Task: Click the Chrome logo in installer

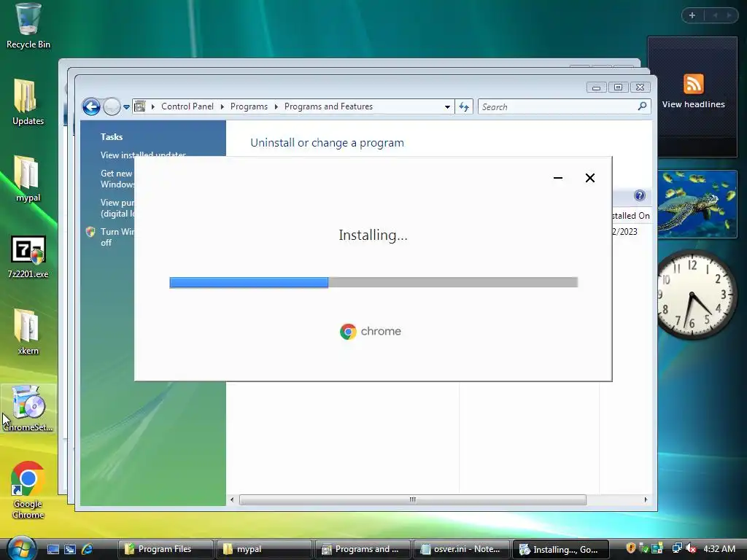Action: point(348,332)
